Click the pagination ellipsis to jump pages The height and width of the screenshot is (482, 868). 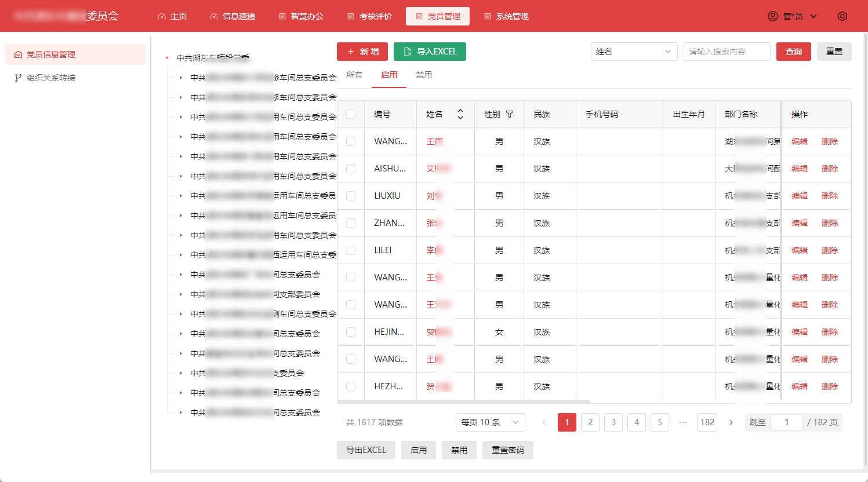pyautogui.click(x=683, y=422)
